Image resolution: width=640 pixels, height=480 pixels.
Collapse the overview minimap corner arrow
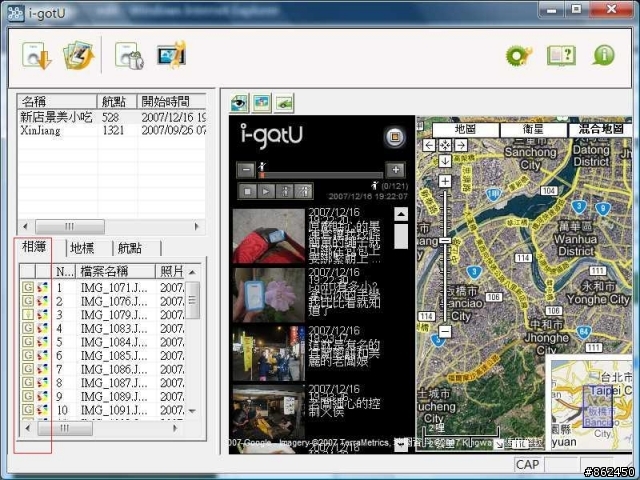point(499,444)
